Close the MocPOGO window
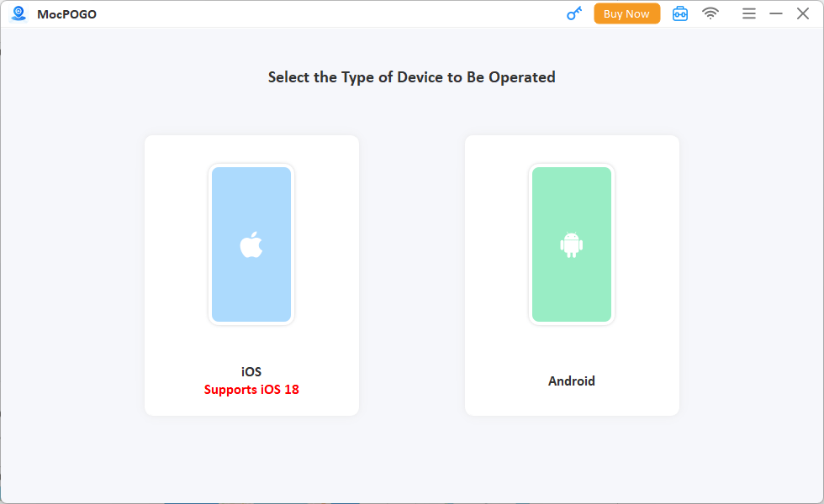The width and height of the screenshot is (824, 504). coord(803,13)
